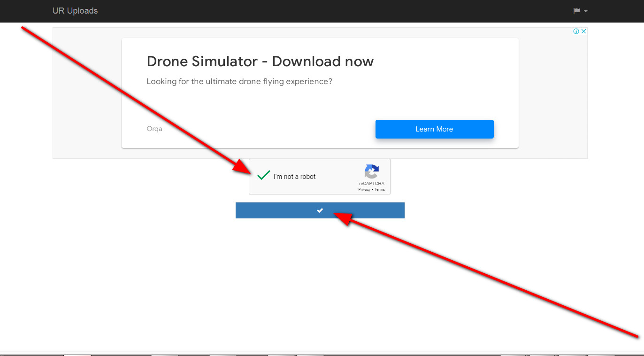Click the Orqa advertiser name
This screenshot has height=356, width=644.
pyautogui.click(x=154, y=129)
